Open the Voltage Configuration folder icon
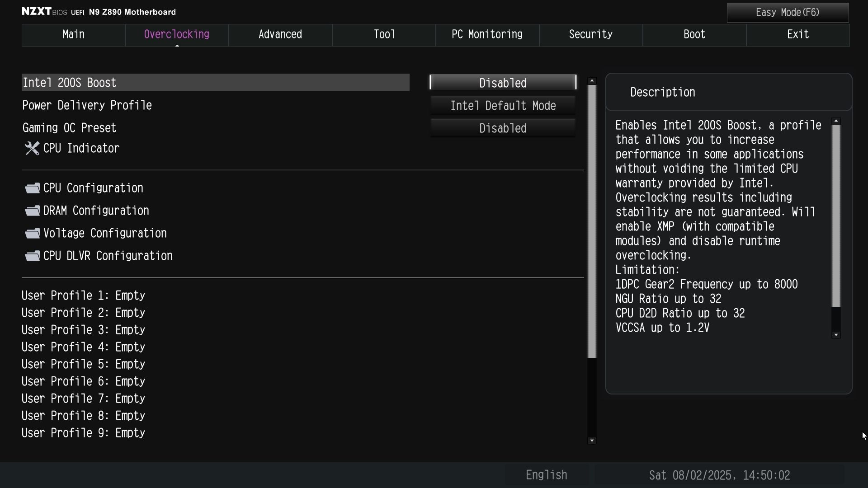Viewport: 868px width, 488px height. pos(32,233)
